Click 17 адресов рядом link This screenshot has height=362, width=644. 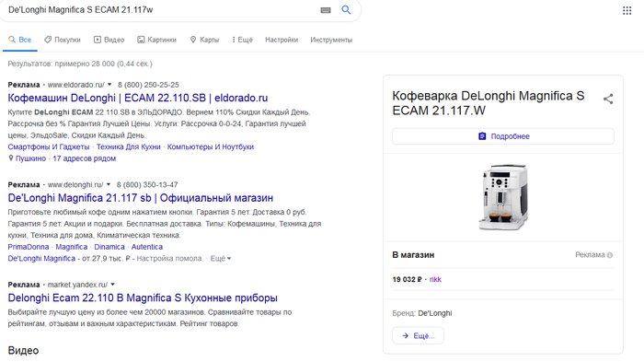coord(85,158)
